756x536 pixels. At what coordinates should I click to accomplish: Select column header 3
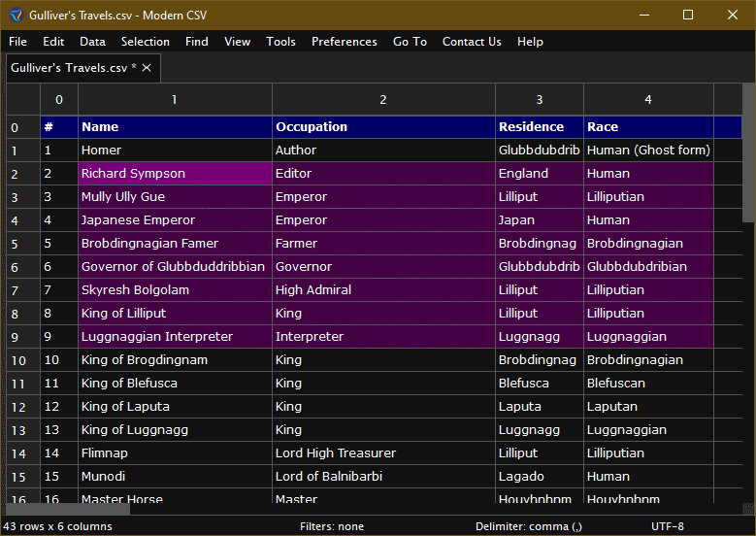[x=539, y=99]
